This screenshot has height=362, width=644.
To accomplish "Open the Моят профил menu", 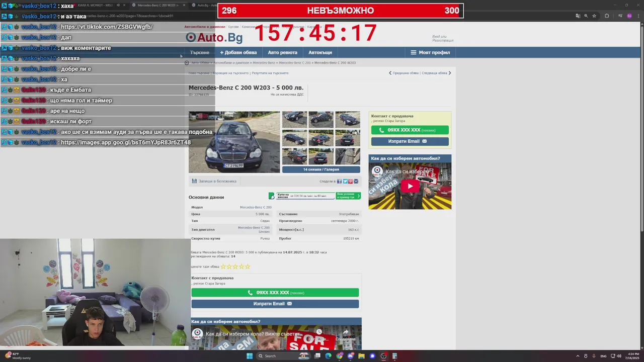I will tap(430, 52).
